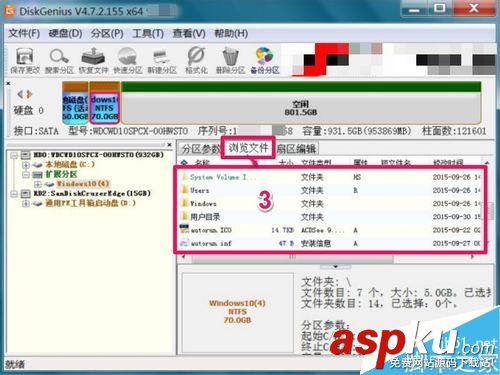Select the NTFS 70.0GB partition block
The image size is (500, 375).
[x=105, y=102]
